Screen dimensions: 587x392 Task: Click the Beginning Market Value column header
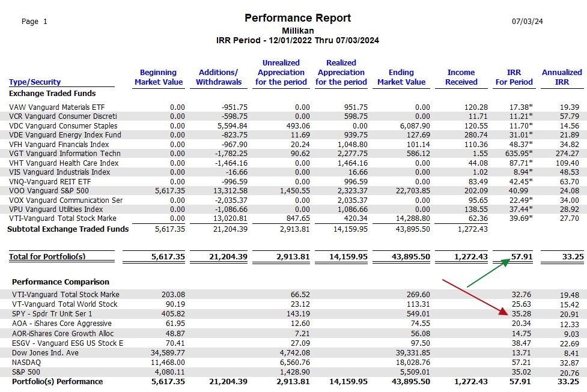click(x=159, y=77)
